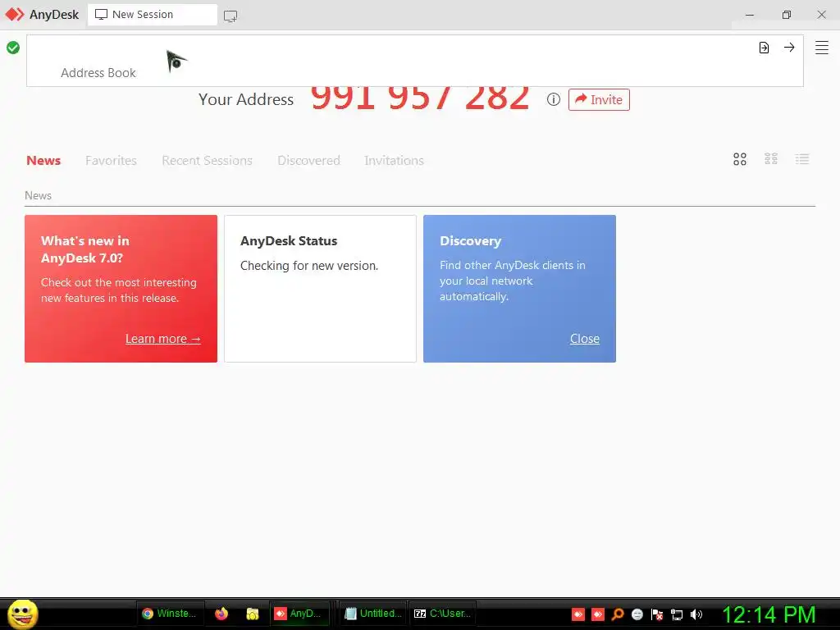840x630 pixels.
Task: Open the Discovered tab
Action: click(x=308, y=160)
